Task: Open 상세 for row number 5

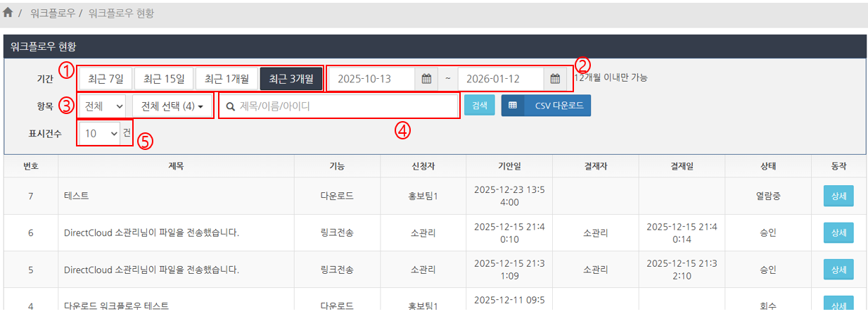Action: pos(838,269)
